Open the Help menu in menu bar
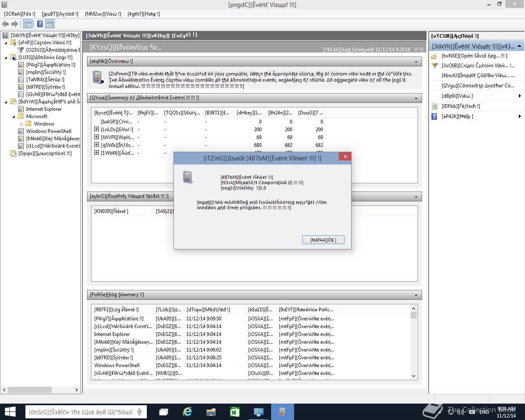 pos(144,14)
